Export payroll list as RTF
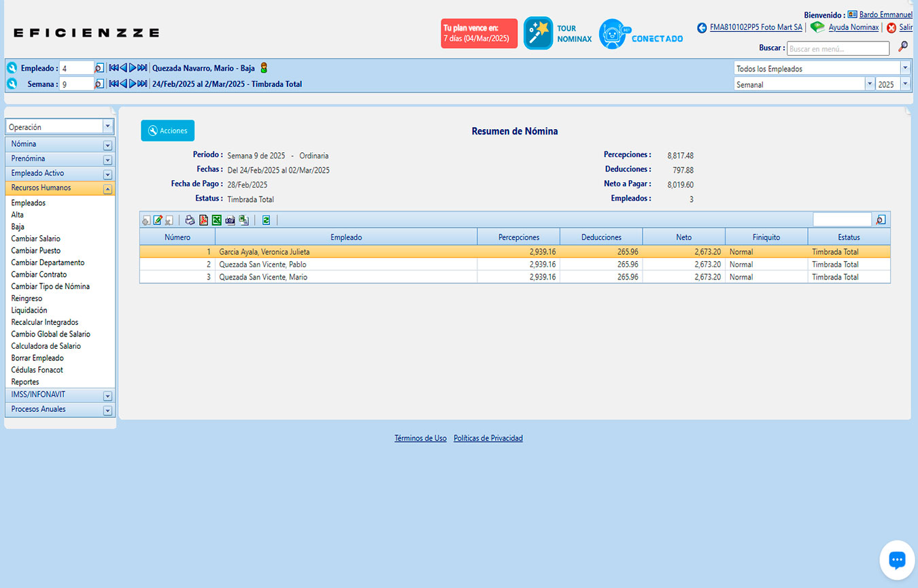This screenshot has height=588, width=918. pyautogui.click(x=230, y=220)
